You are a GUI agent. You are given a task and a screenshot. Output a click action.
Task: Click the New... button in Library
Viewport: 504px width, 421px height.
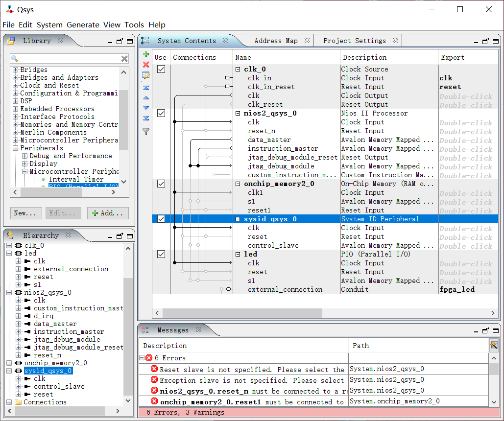pos(25,213)
